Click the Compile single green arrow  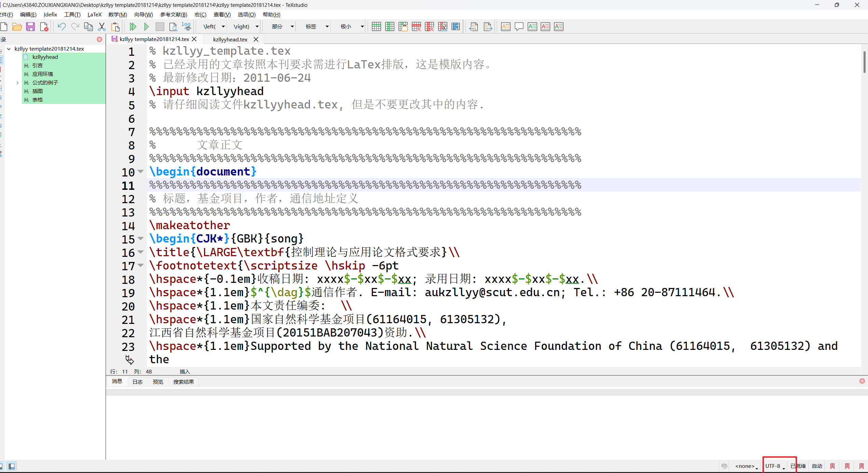tap(146, 27)
